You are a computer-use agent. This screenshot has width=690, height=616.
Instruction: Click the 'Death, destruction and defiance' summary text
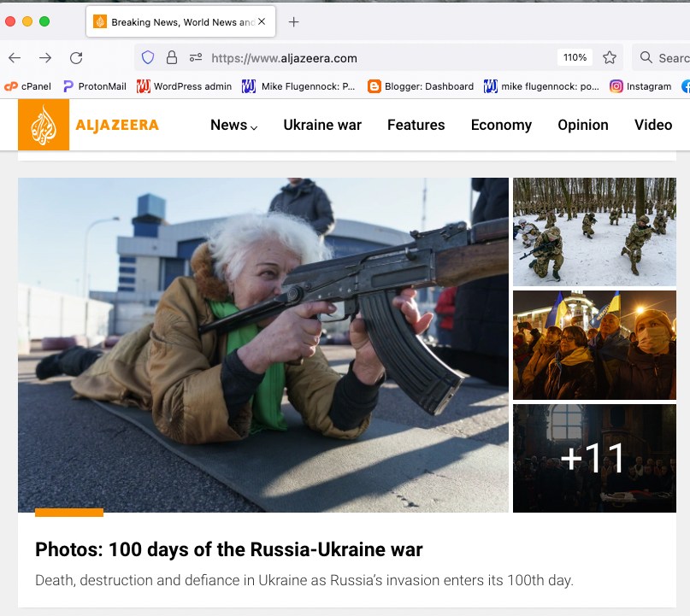point(304,580)
